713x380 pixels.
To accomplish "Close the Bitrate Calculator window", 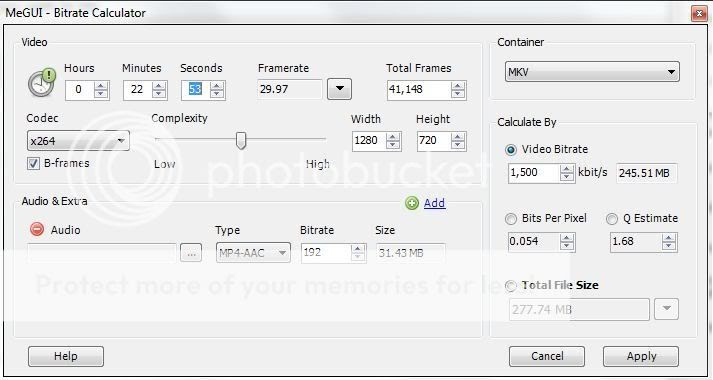I will [699, 13].
